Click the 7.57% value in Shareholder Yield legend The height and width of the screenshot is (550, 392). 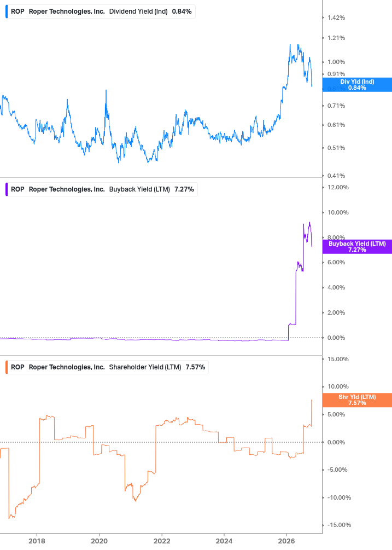tap(196, 367)
